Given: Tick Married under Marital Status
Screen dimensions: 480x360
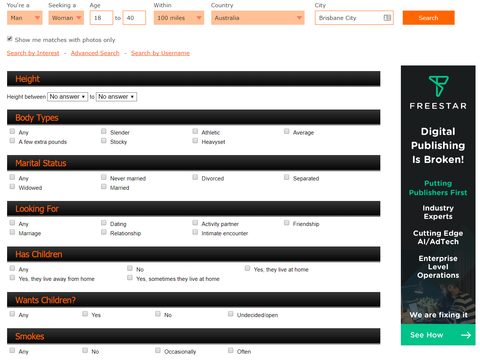Looking at the screenshot, I should coord(104,186).
